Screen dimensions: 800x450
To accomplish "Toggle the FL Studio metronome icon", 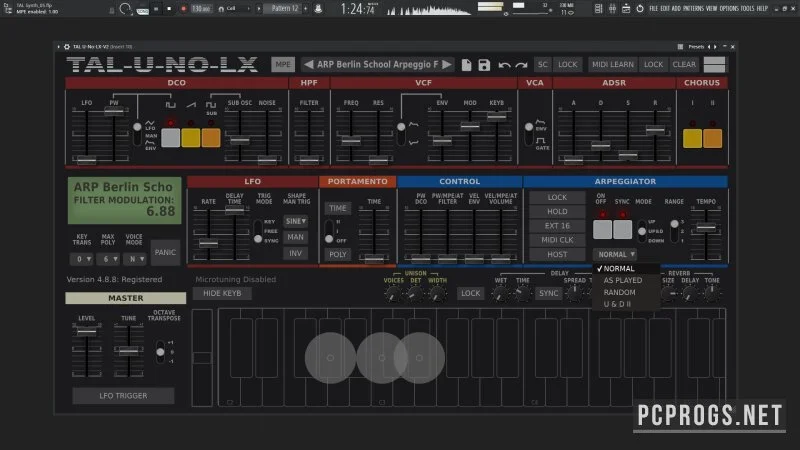I will (318, 9).
